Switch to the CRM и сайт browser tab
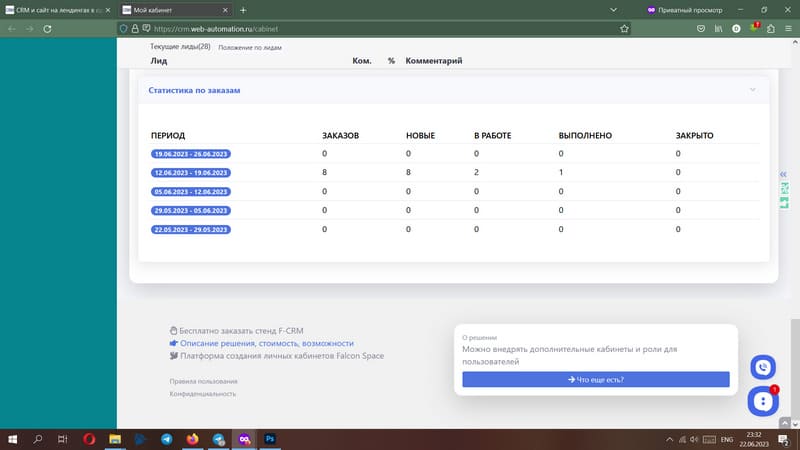800x450 pixels. pyautogui.click(x=58, y=9)
